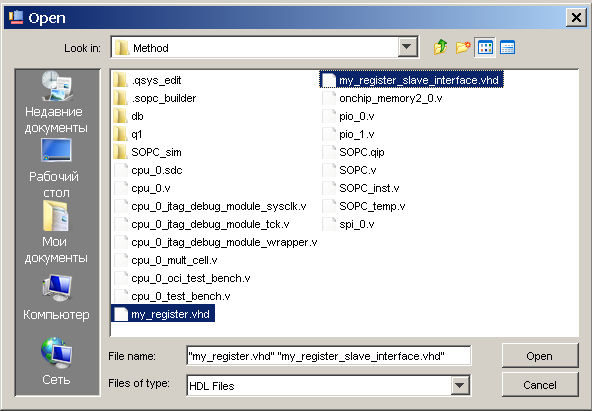Select file pio_1.v
The width and height of the screenshot is (592, 411).
356,134
